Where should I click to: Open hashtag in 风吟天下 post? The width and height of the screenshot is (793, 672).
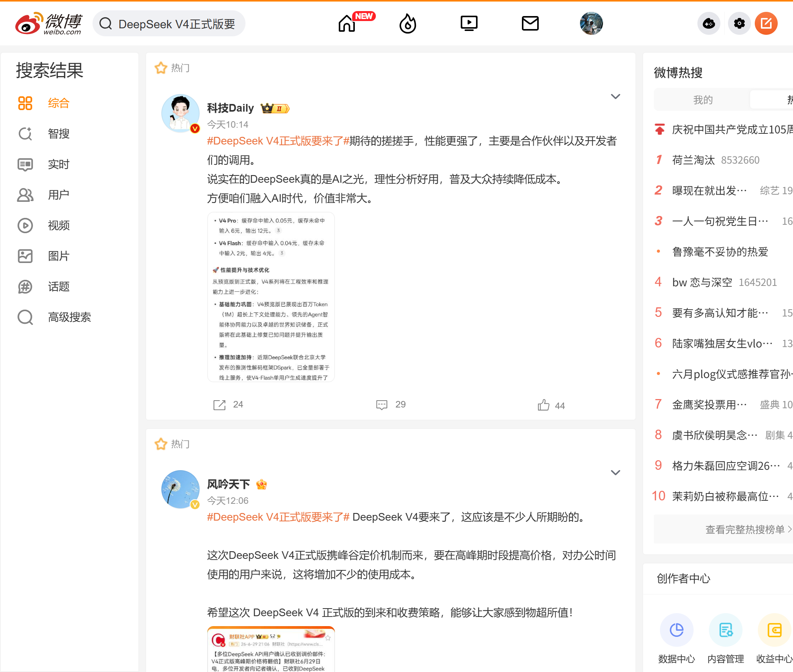(x=278, y=517)
